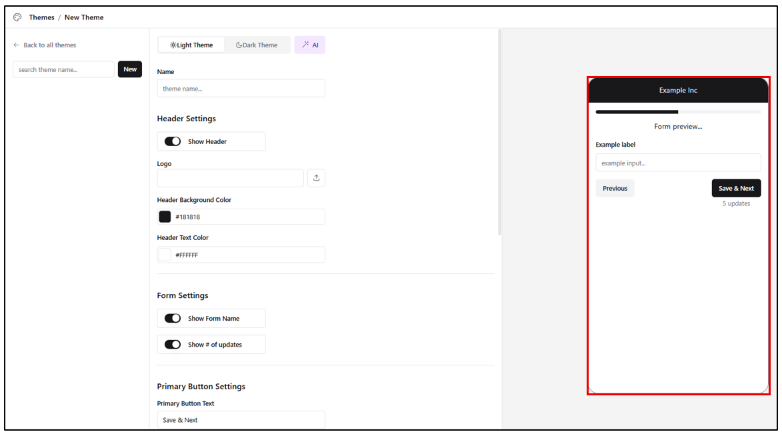Click the Logo file input field
Image resolution: width=782 pixels, height=435 pixels.
tap(230, 178)
